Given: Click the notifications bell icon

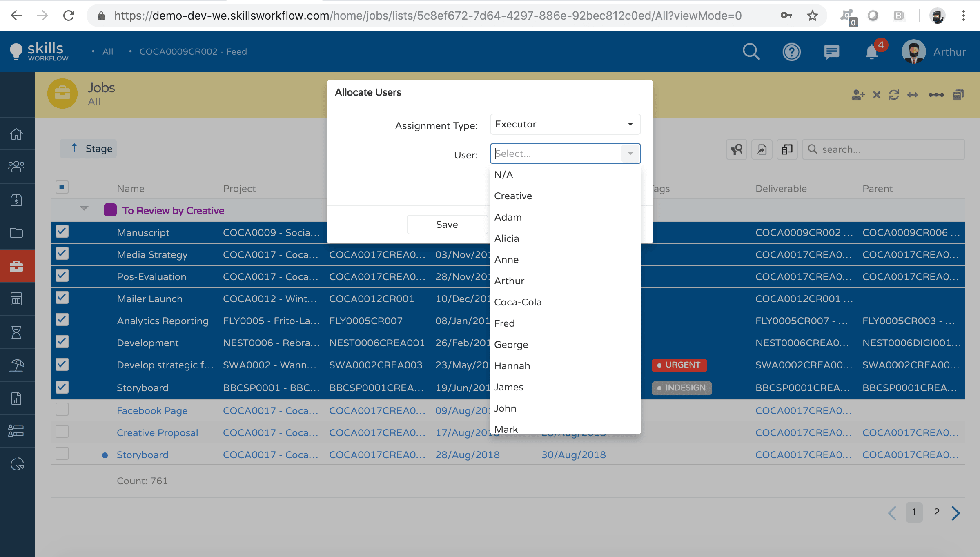Looking at the screenshot, I should click(x=871, y=52).
